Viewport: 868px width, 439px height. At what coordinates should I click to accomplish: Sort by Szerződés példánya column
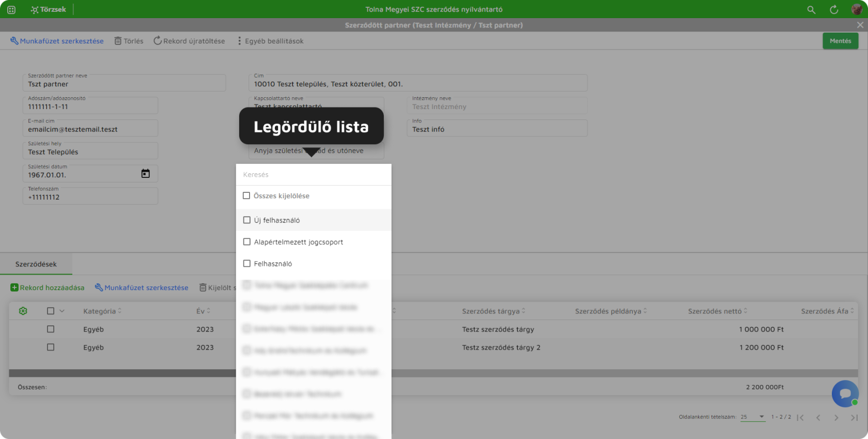611,311
